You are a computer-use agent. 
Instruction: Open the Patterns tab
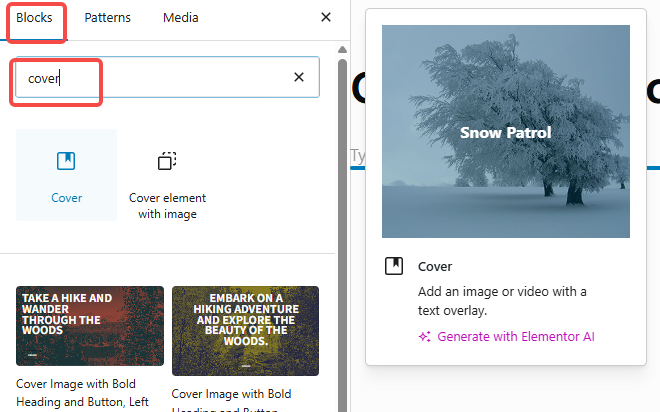click(x=107, y=18)
